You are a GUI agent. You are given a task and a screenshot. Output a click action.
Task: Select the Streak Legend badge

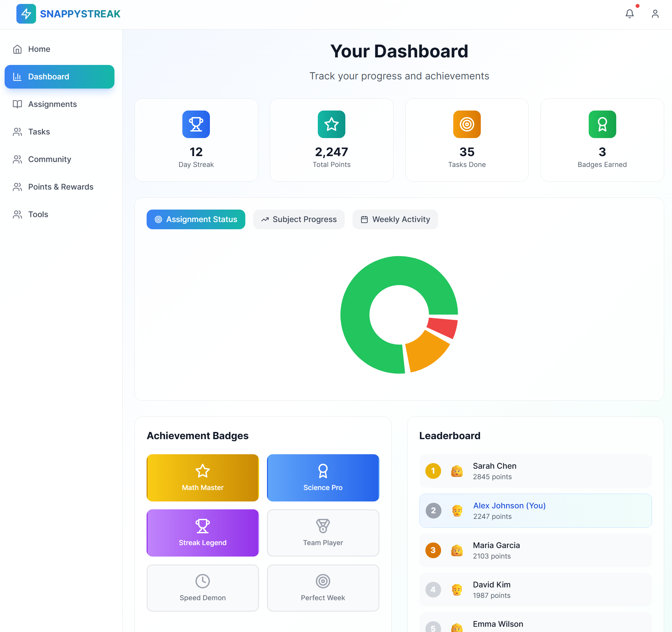[x=202, y=533]
